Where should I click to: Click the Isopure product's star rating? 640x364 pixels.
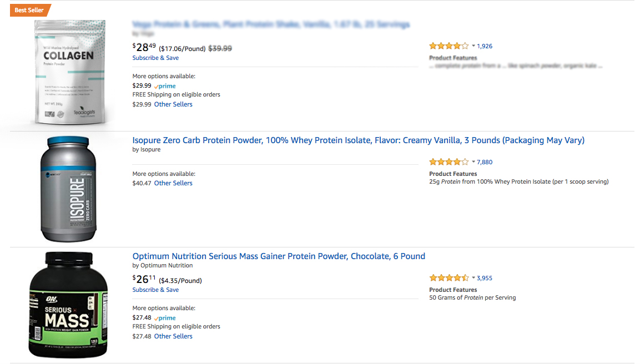(x=448, y=162)
